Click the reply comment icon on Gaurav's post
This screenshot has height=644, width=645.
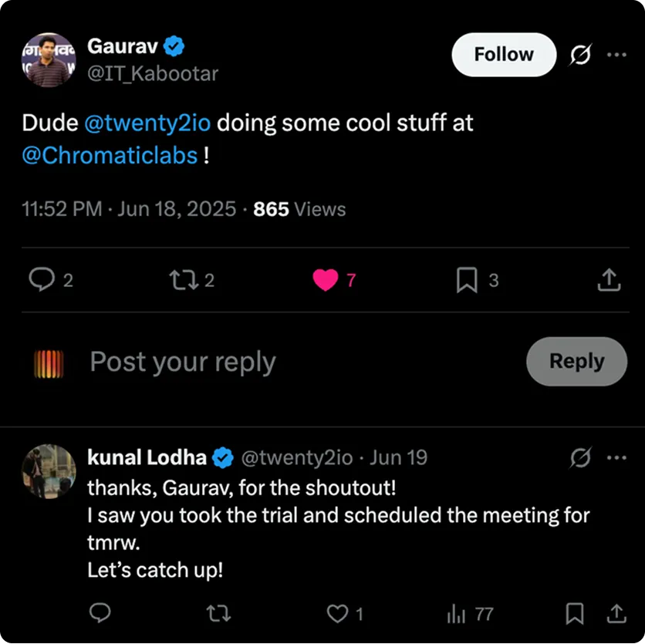pyautogui.click(x=42, y=280)
